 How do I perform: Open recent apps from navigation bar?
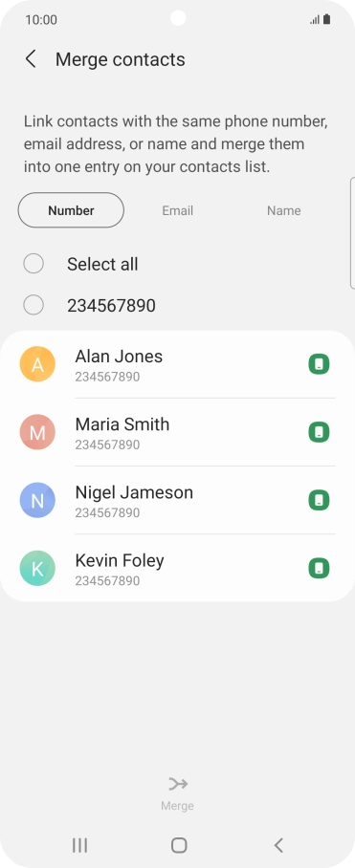(79, 845)
